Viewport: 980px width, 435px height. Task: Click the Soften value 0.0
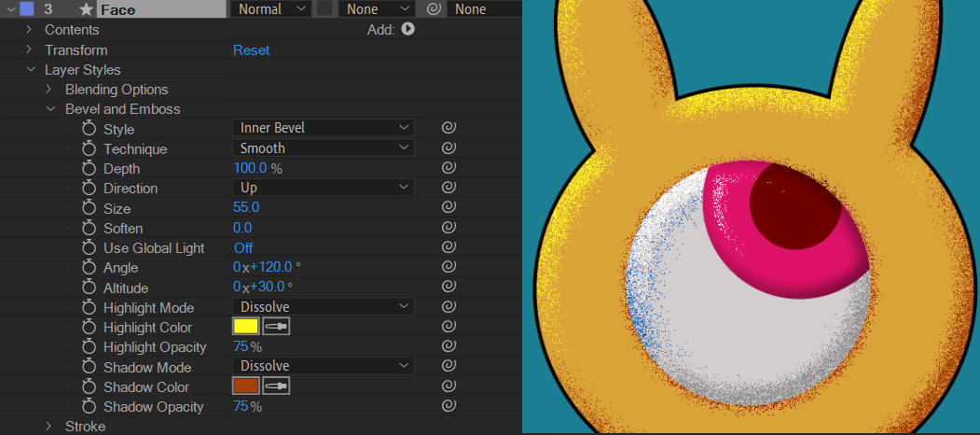[243, 228]
